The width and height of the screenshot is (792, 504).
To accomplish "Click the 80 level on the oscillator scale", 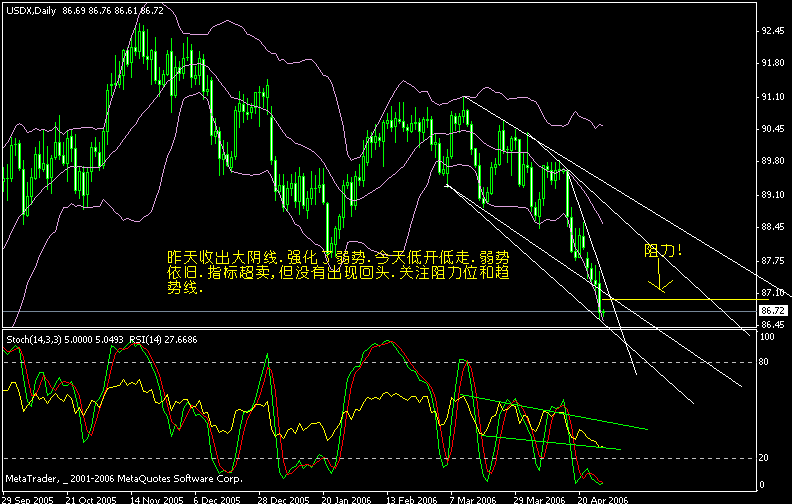I will pos(763,362).
